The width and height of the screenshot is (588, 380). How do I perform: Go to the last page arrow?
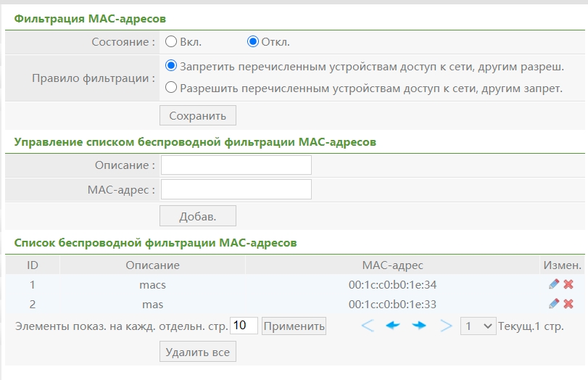pos(446,326)
